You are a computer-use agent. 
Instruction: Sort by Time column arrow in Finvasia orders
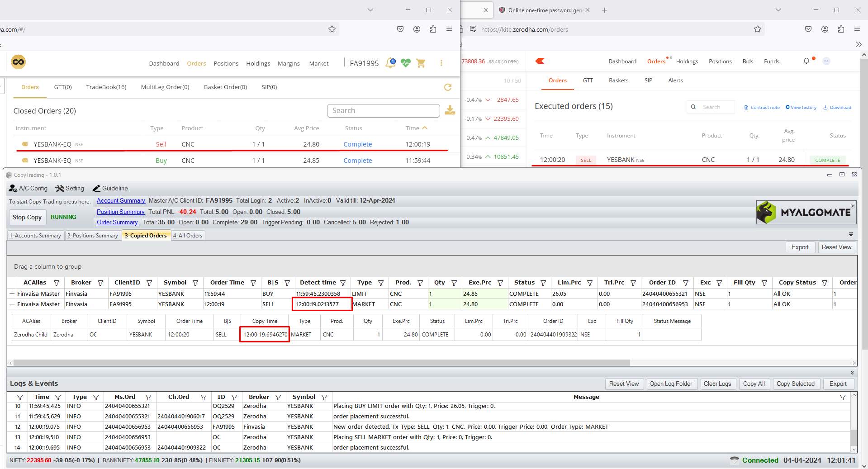pyautogui.click(x=425, y=128)
